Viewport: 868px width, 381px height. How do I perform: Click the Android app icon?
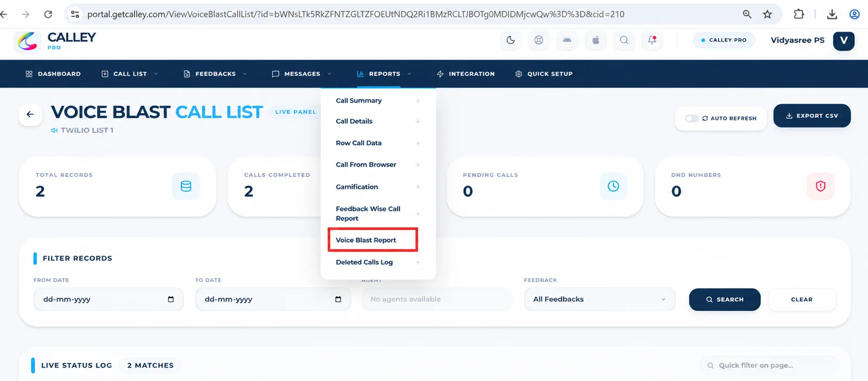567,40
